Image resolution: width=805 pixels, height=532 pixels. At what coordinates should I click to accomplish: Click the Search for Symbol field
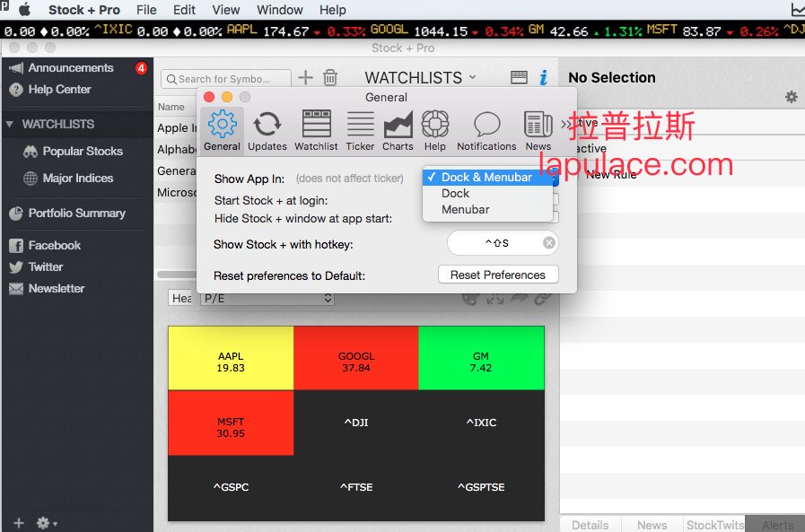pyautogui.click(x=226, y=79)
